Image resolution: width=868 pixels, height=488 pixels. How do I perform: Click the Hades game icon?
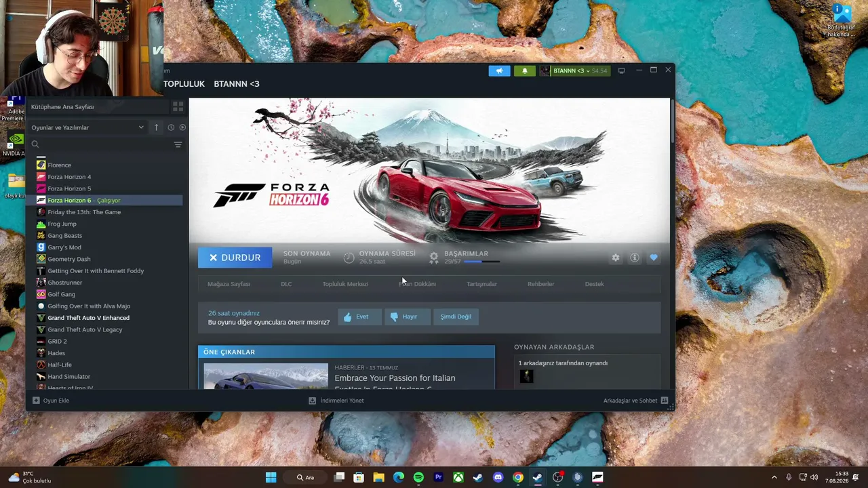tap(41, 353)
